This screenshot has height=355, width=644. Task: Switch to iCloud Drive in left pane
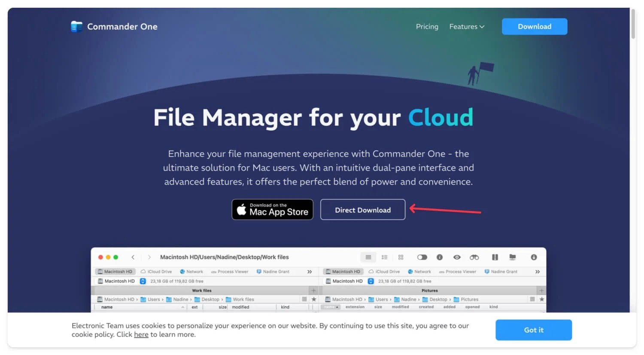tap(156, 272)
